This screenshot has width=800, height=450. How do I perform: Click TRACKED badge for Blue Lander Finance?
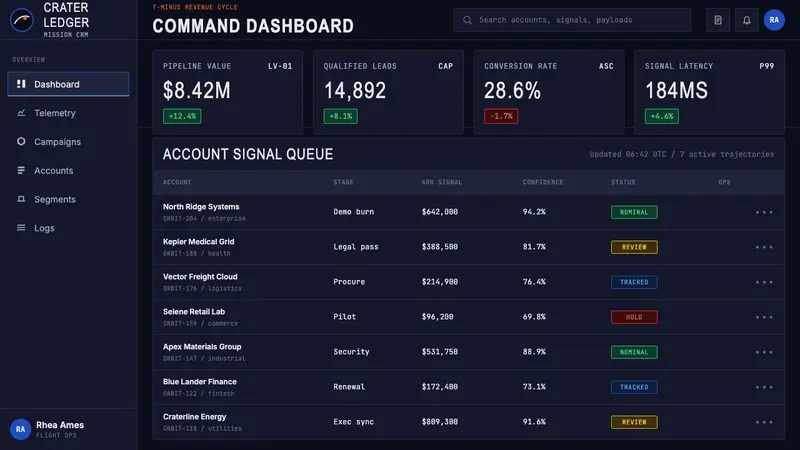634,387
